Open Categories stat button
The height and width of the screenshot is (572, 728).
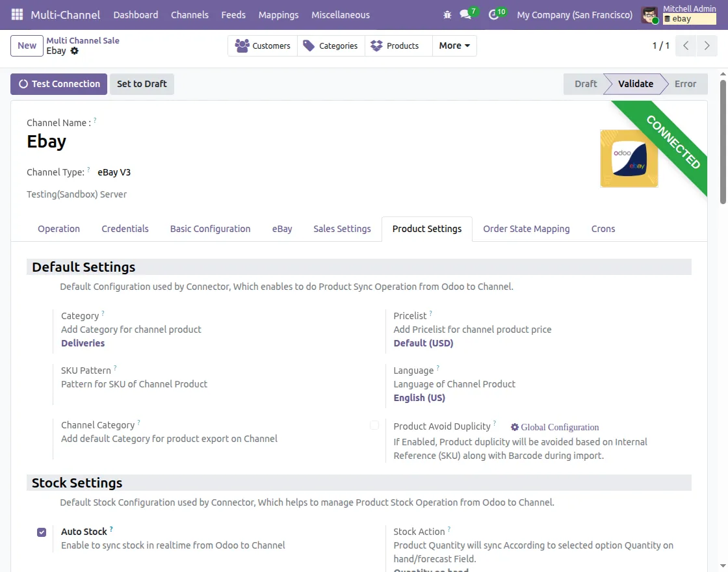331,45
